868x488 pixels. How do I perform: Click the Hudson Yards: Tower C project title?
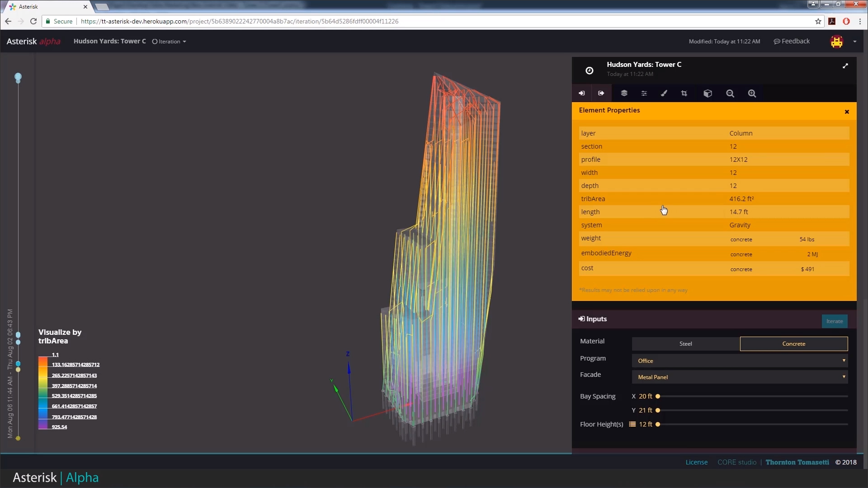click(x=109, y=41)
